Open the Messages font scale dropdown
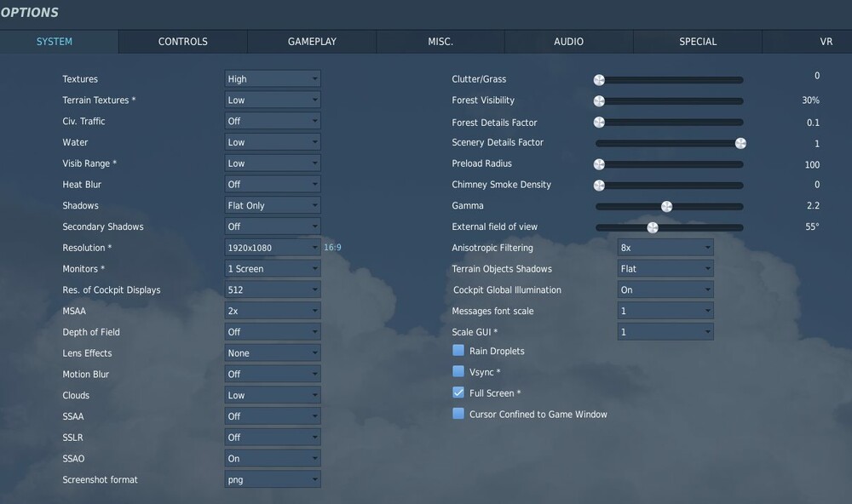This screenshot has height=504, width=852. point(665,312)
